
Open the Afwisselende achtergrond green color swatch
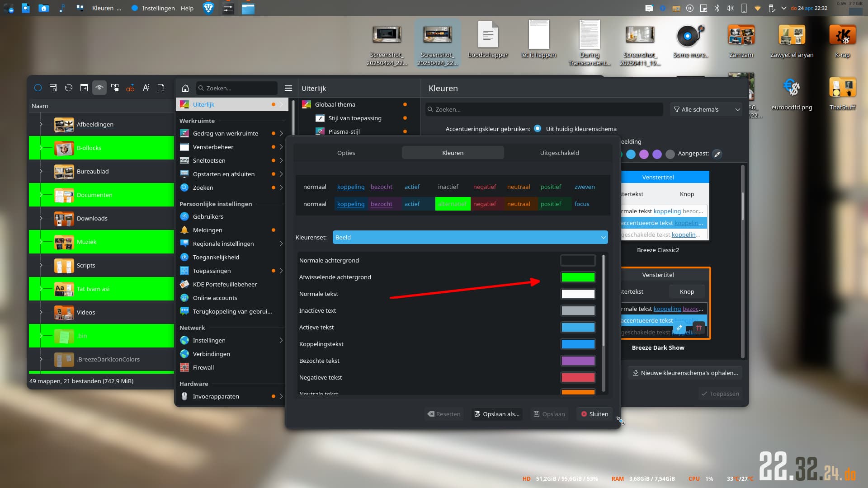tap(578, 277)
